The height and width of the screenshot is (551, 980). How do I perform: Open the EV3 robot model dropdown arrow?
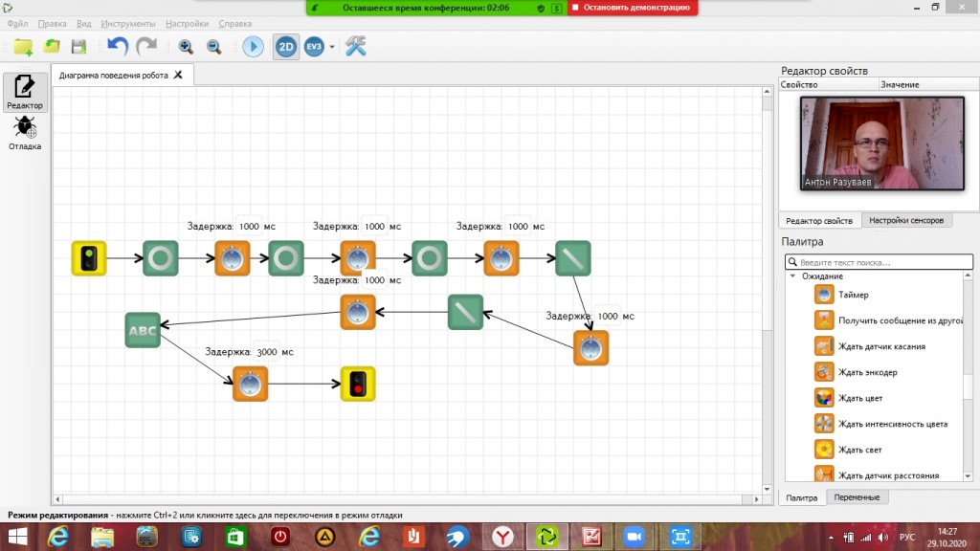[332, 47]
